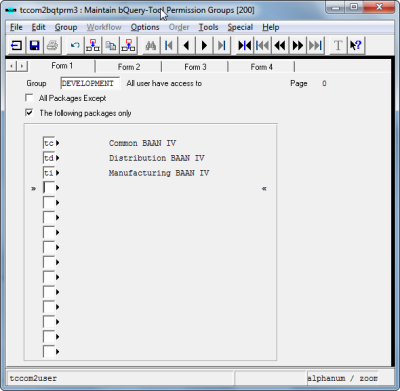Click the binoculars find icon
The height and width of the screenshot is (391, 400).
151,45
